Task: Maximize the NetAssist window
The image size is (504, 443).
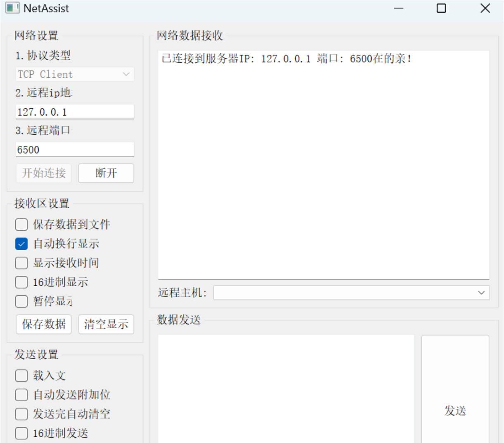Action: click(x=441, y=8)
